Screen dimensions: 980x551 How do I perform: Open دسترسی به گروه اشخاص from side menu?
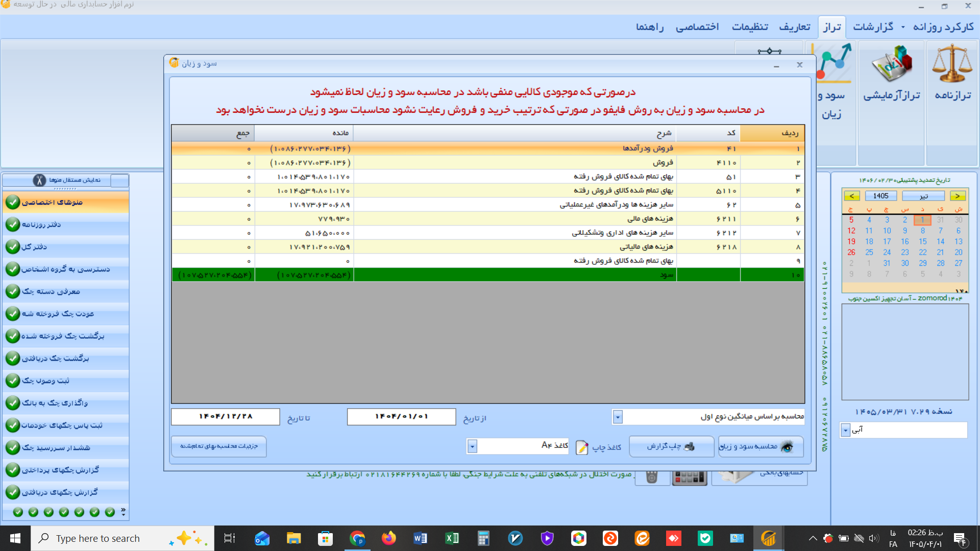click(66, 269)
